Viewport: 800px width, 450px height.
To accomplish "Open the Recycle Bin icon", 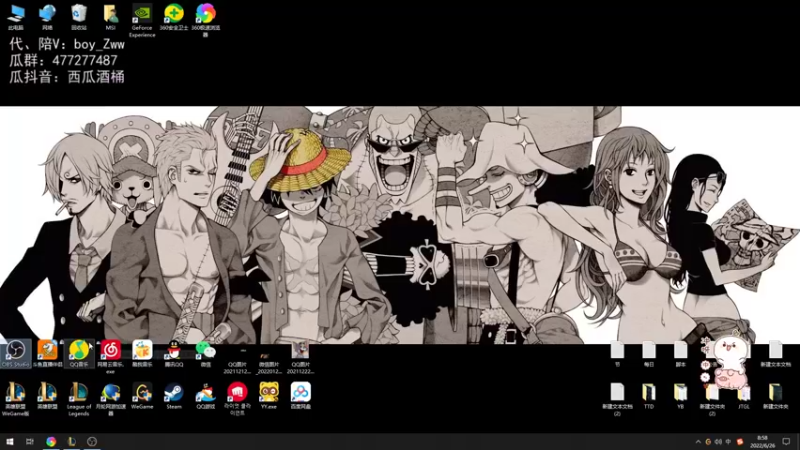I will pos(79,17).
